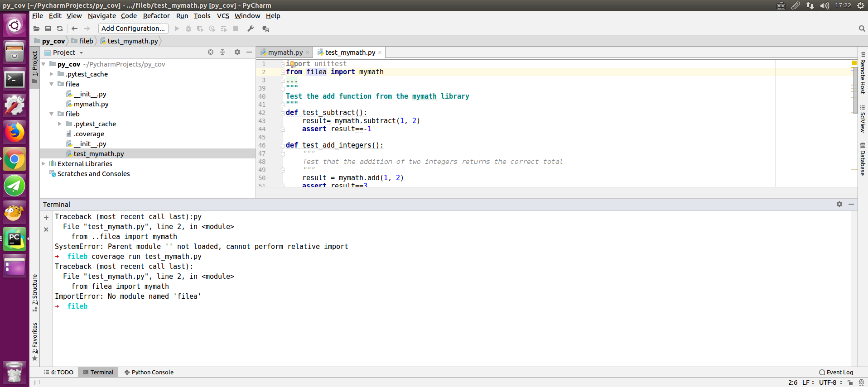Open the Terminal panel settings gear
Screen dimensions: 868x387
coord(839,205)
